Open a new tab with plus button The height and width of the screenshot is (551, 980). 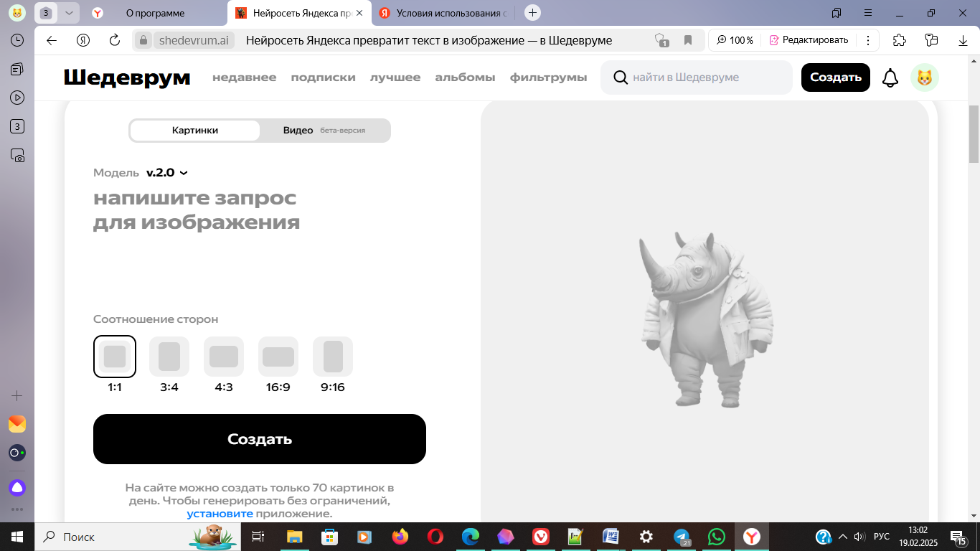tap(532, 13)
